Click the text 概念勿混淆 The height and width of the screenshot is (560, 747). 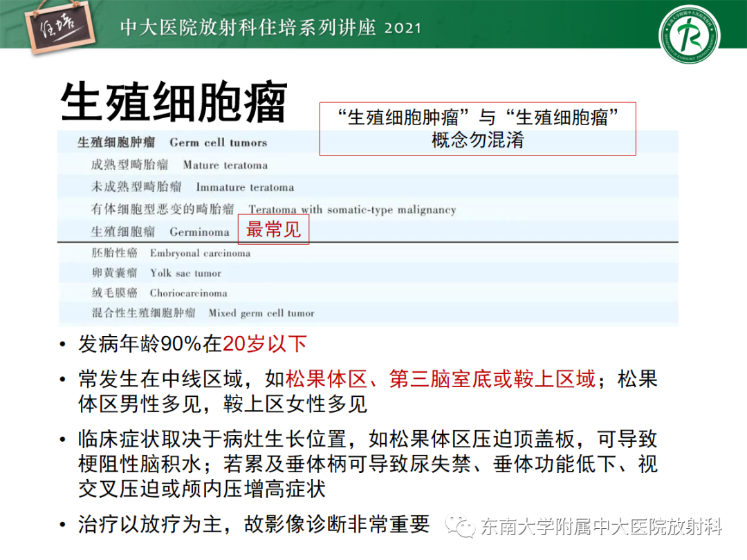click(477, 140)
